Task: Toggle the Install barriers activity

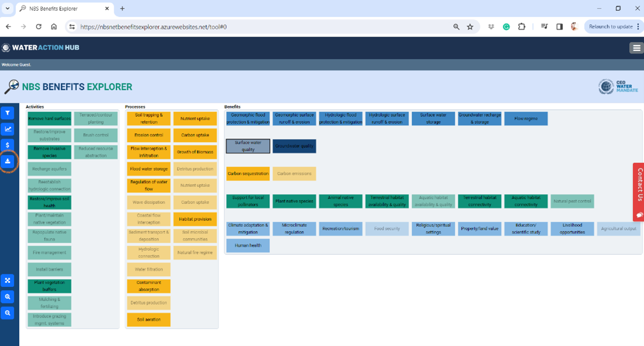Action: (x=49, y=269)
